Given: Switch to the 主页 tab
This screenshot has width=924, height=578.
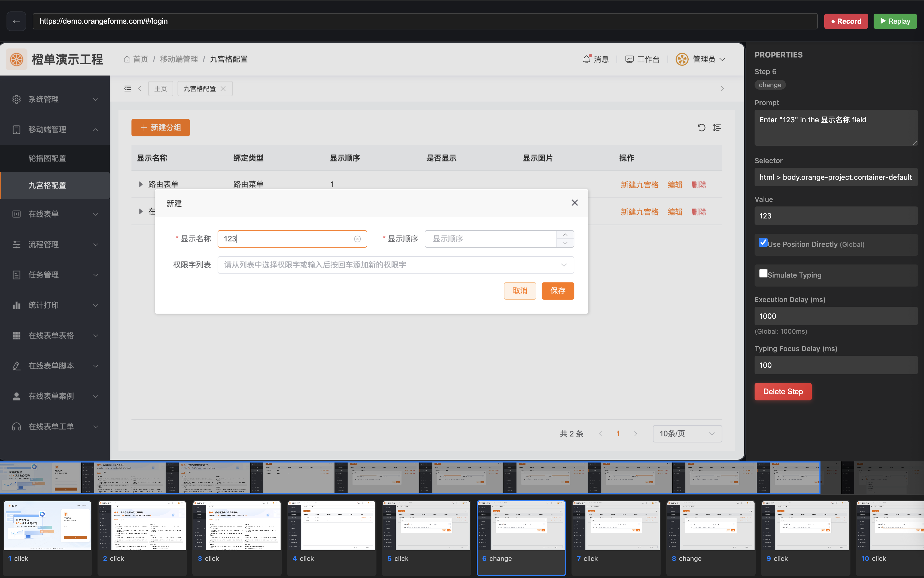Looking at the screenshot, I should [160, 88].
